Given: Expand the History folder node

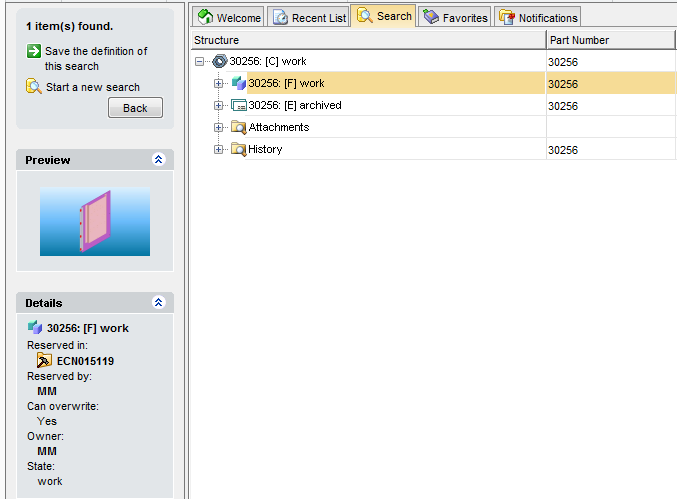Looking at the screenshot, I should click(218, 150).
